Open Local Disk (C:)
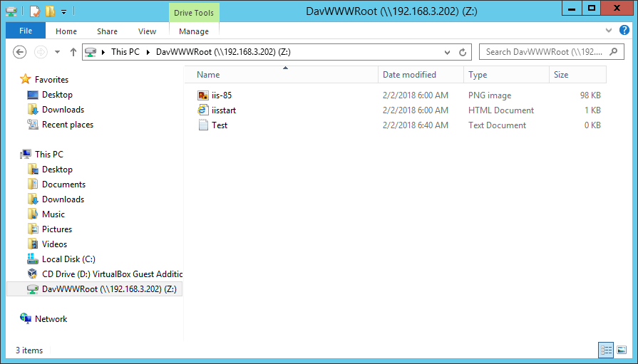The height and width of the screenshot is (364, 638). pos(68,259)
